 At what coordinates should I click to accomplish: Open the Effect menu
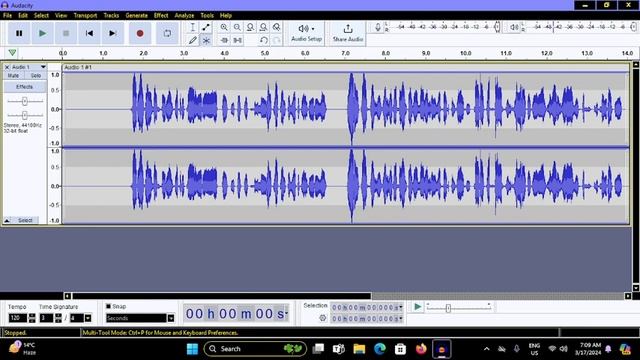pos(161,16)
